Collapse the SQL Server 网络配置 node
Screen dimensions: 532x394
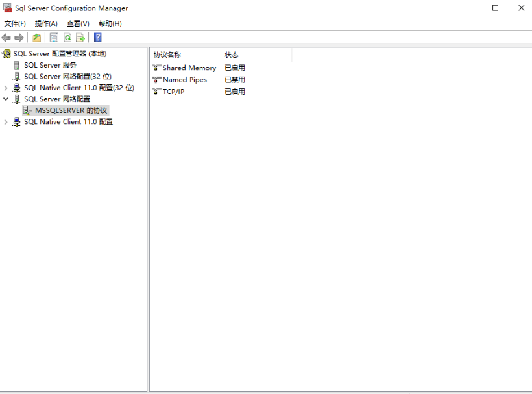[x=6, y=99]
